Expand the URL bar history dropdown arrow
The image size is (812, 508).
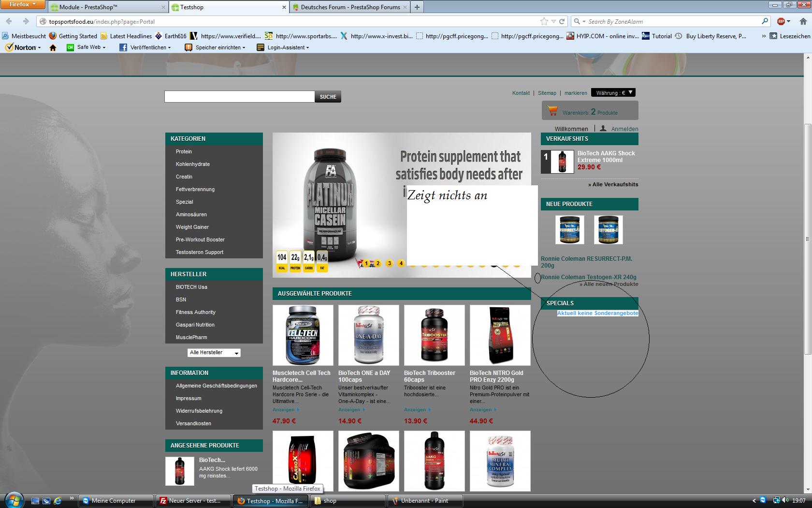coord(553,21)
